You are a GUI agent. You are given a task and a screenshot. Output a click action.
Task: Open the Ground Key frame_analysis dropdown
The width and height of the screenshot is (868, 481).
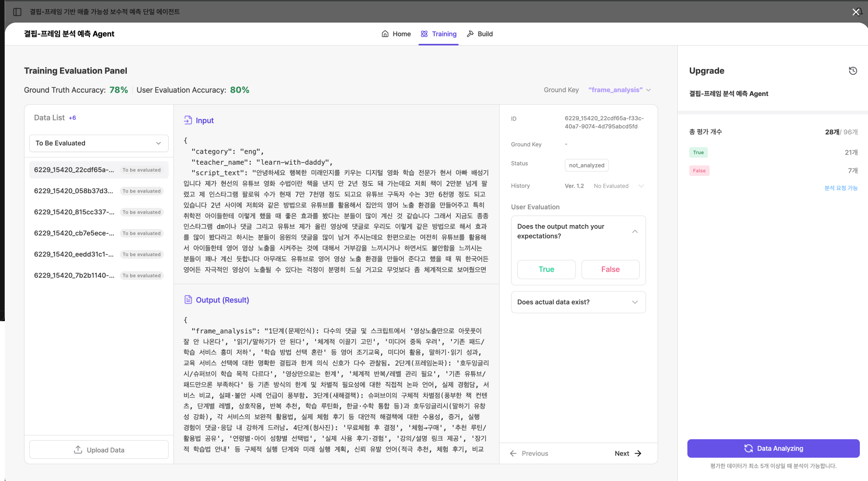(x=620, y=90)
